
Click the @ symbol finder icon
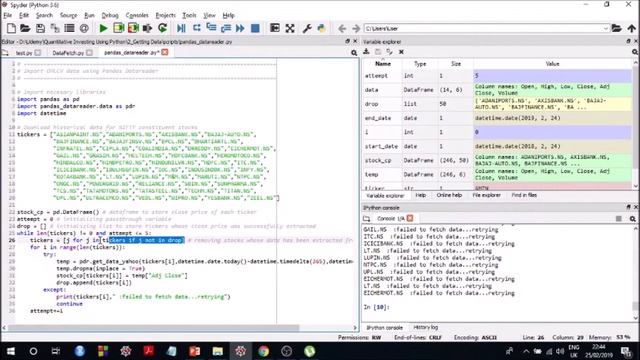coord(84,28)
